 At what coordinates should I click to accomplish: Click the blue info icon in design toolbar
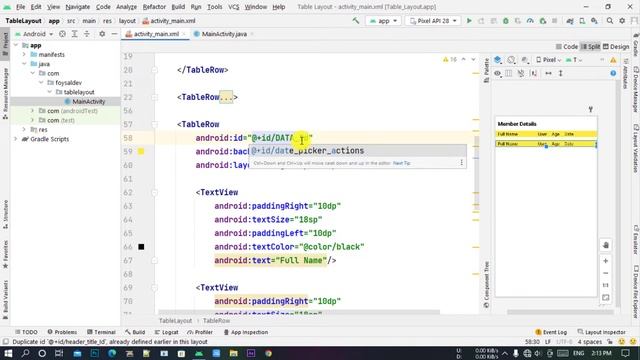[x=613, y=73]
